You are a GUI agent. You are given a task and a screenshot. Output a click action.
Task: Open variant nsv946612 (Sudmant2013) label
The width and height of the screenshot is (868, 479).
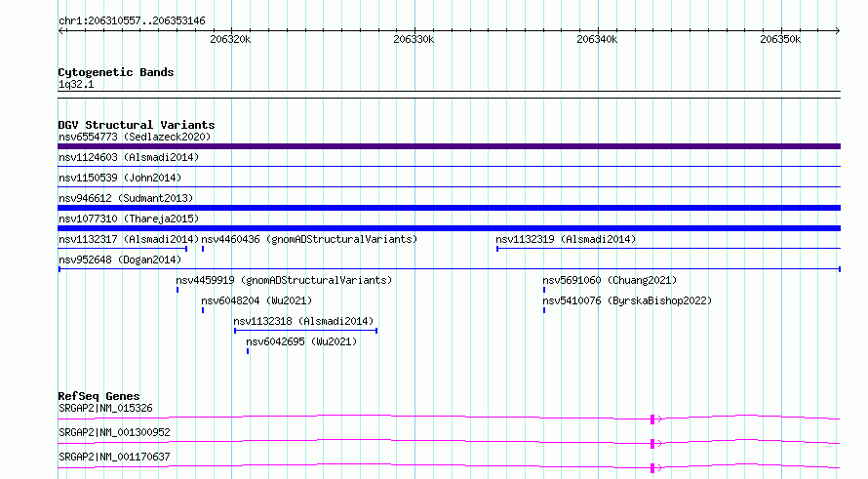(126, 198)
